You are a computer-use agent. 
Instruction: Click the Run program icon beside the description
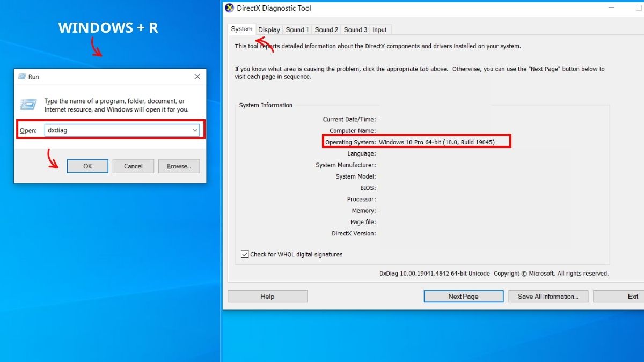click(x=28, y=105)
